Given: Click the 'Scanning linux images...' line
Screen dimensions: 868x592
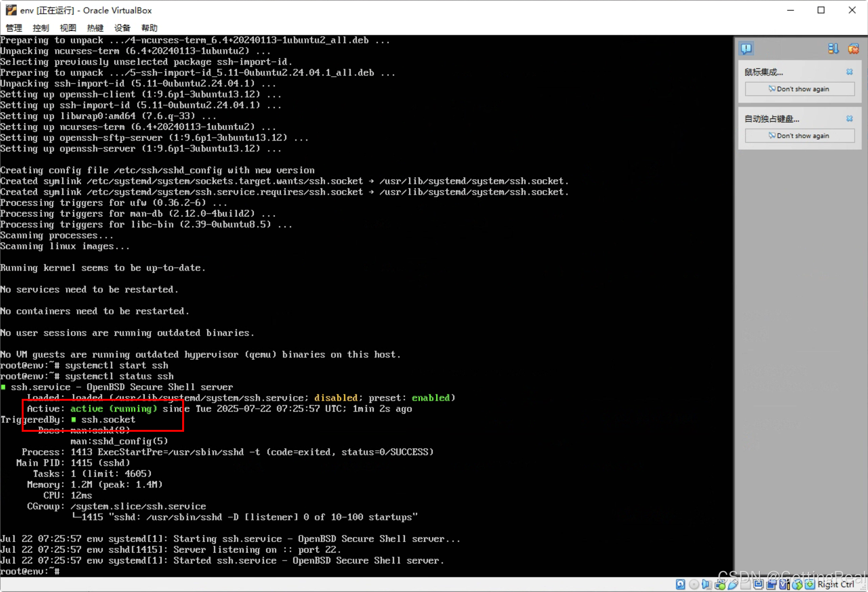Looking at the screenshot, I should [65, 246].
